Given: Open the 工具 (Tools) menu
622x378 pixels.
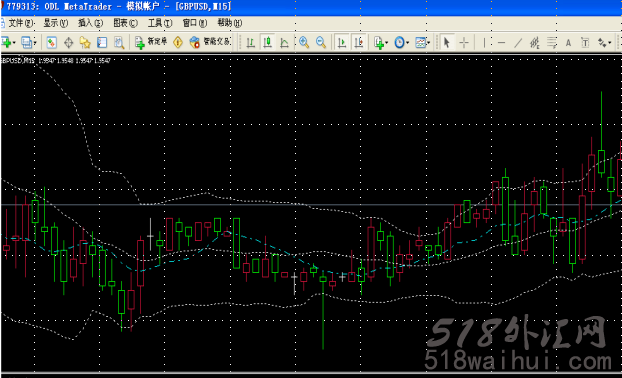Looking at the screenshot, I should 160,23.
